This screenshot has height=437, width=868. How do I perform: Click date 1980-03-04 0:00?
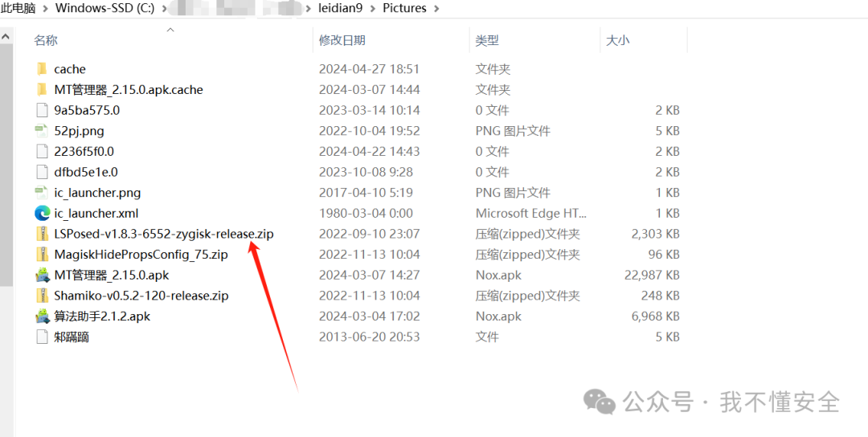pyautogui.click(x=366, y=213)
